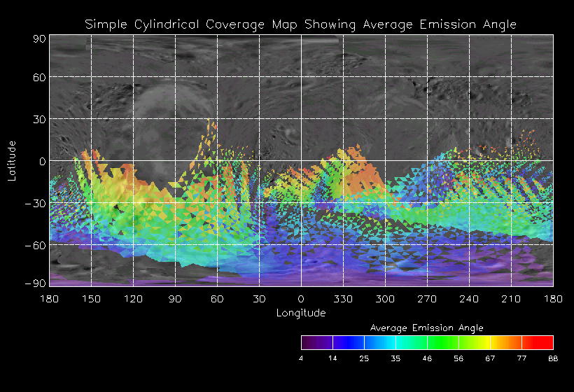Pick the dark purple colorbar segment
The height and width of the screenshot is (392, 574).
316,342
